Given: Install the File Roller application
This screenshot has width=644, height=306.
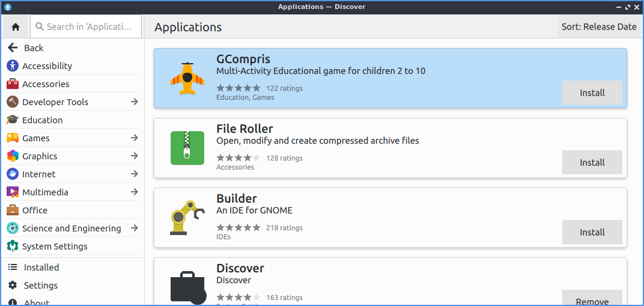Looking at the screenshot, I should click(592, 163).
